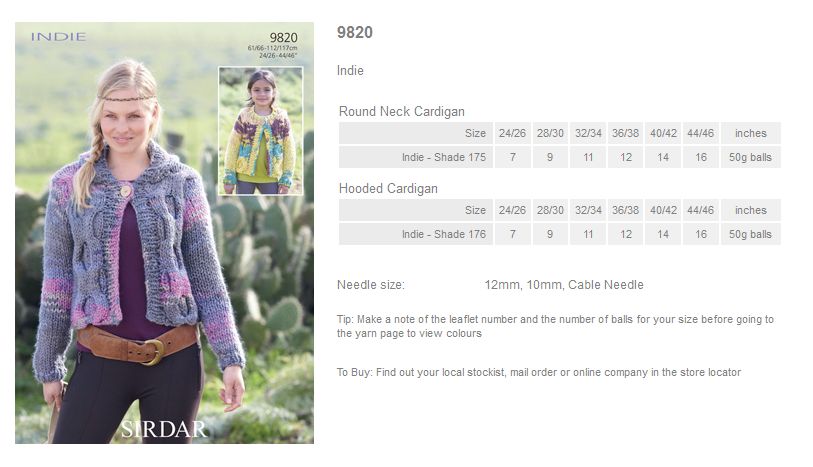Click the 50g balls cell in Round Neck table
The height and width of the screenshot is (467, 813).
pyautogui.click(x=750, y=157)
